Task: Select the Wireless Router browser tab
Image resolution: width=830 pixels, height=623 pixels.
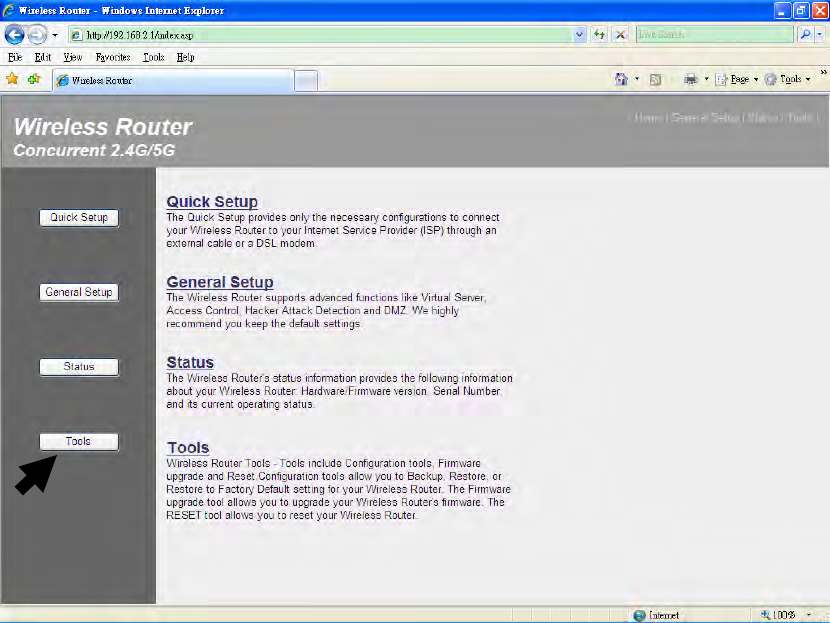Action: 173,80
